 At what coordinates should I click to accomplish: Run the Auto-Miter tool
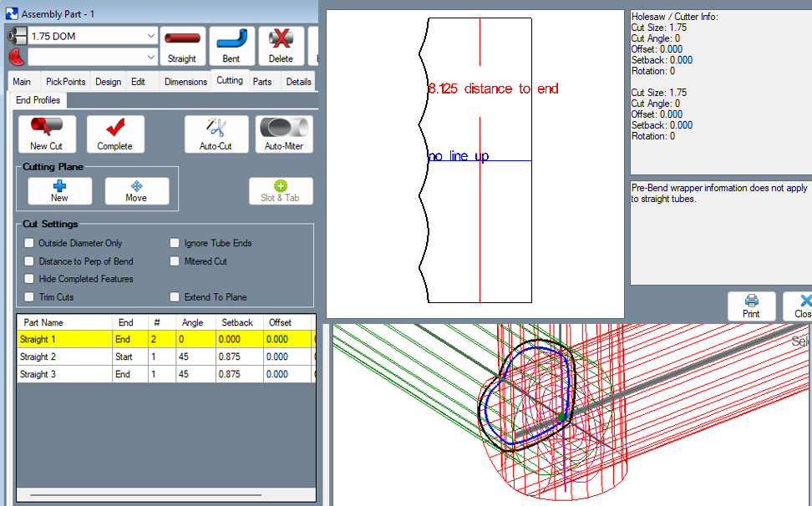coord(284,134)
